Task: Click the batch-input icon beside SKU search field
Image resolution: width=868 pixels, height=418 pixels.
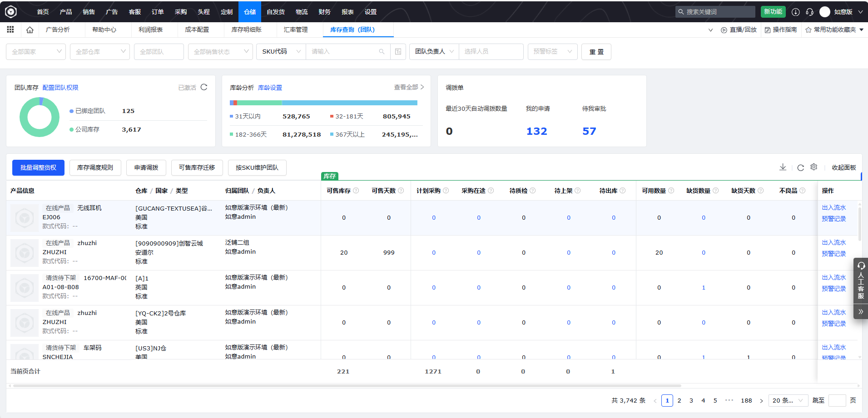Action: 398,51
